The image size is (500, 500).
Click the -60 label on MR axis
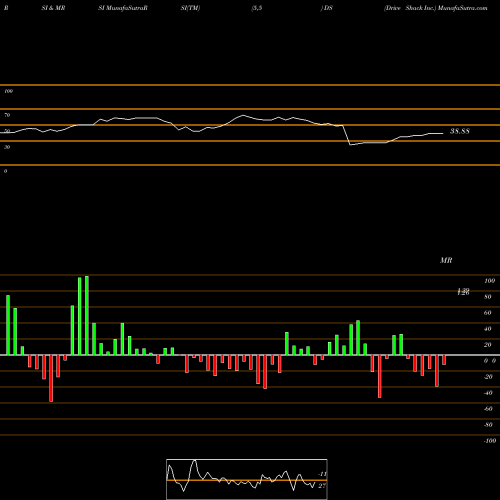point(488,409)
